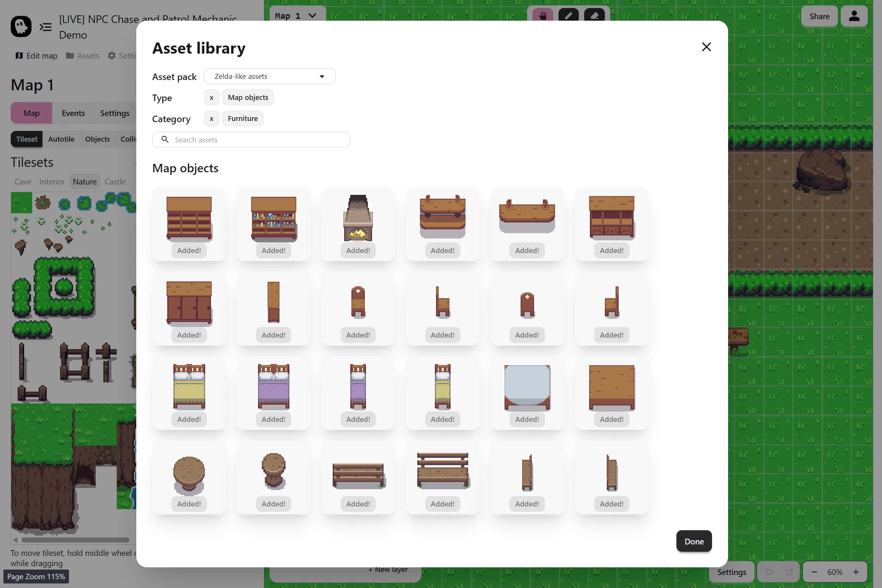Image resolution: width=882 pixels, height=588 pixels.
Task: Select the pencil draw tool
Action: coord(568,15)
